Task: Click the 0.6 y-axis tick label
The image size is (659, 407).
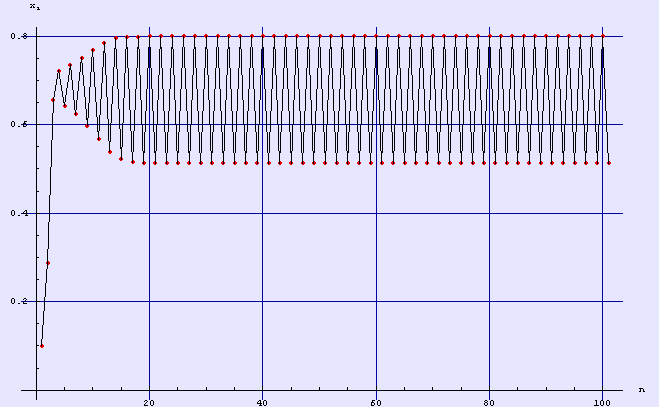Action: [x=19, y=124]
